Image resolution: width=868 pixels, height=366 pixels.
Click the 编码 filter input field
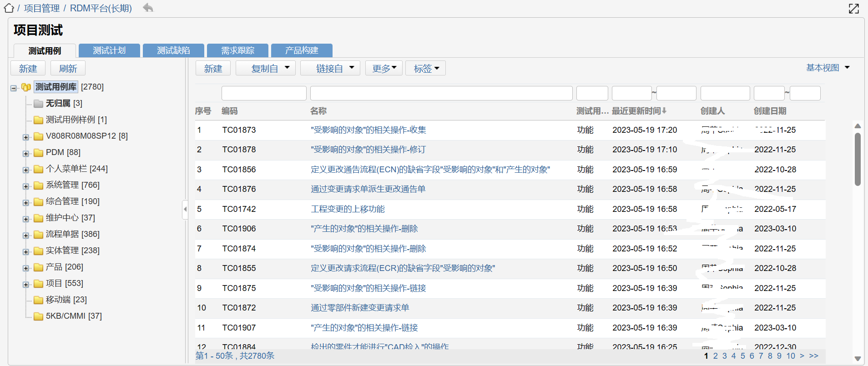tap(264, 93)
